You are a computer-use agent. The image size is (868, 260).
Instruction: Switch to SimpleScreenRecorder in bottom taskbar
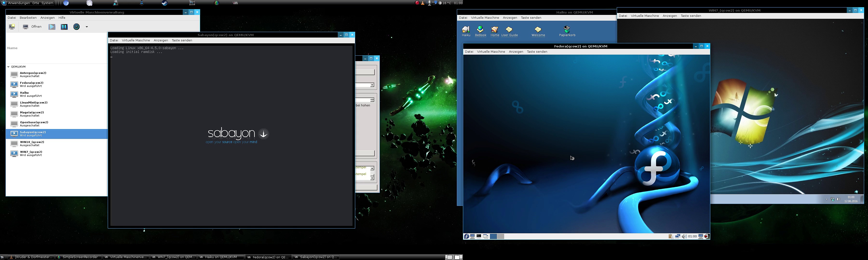(79, 257)
